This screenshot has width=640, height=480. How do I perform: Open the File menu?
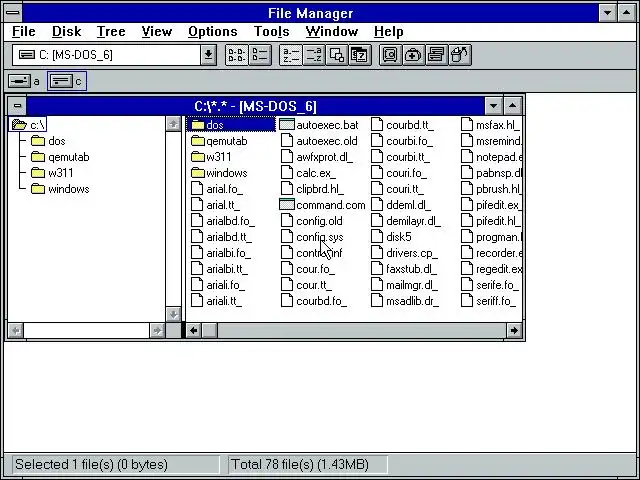[24, 31]
